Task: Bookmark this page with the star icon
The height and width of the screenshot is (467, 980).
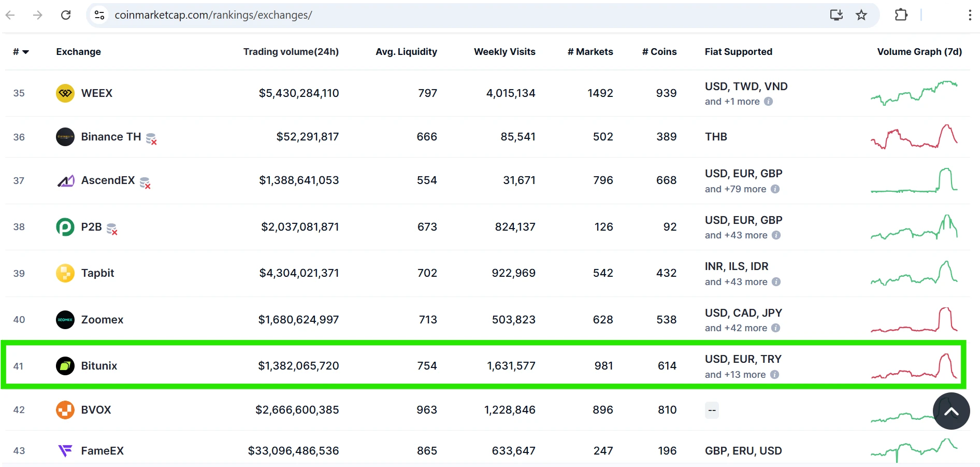Action: [x=861, y=15]
